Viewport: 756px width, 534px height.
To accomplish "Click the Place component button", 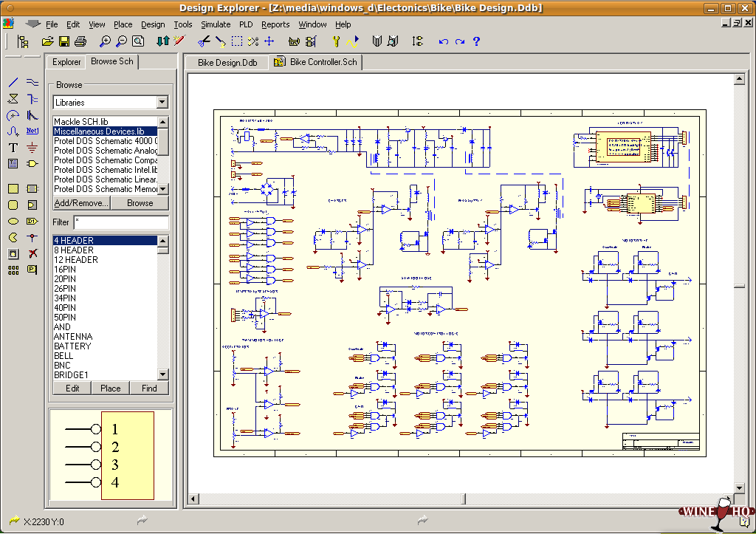I will pyautogui.click(x=111, y=388).
